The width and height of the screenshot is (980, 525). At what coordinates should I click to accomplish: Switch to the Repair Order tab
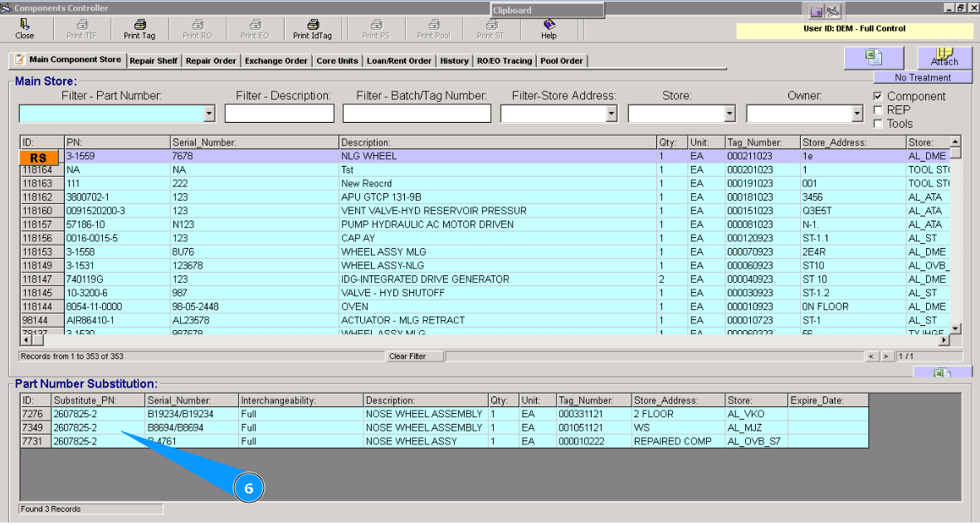click(211, 61)
